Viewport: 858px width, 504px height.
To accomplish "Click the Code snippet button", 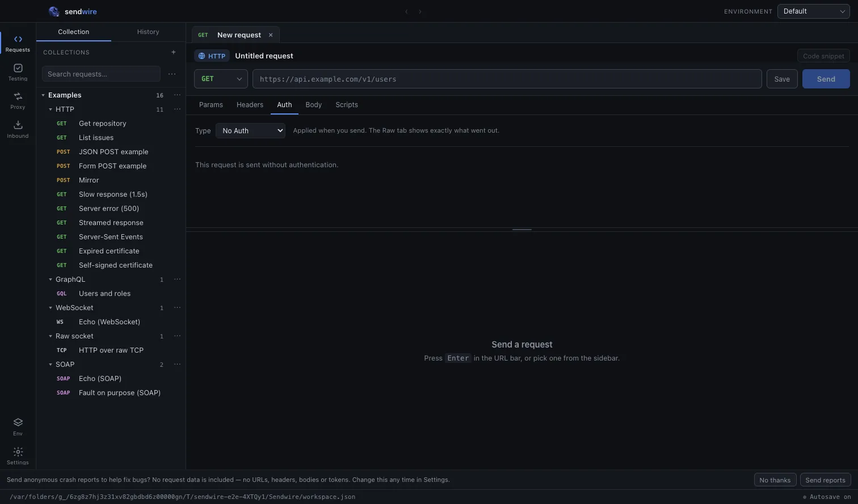I will click(x=823, y=56).
